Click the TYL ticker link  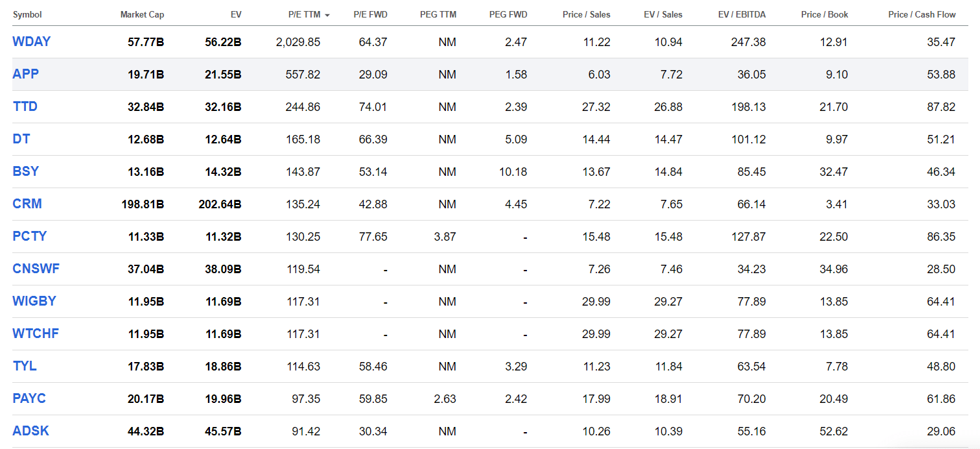coord(25,366)
